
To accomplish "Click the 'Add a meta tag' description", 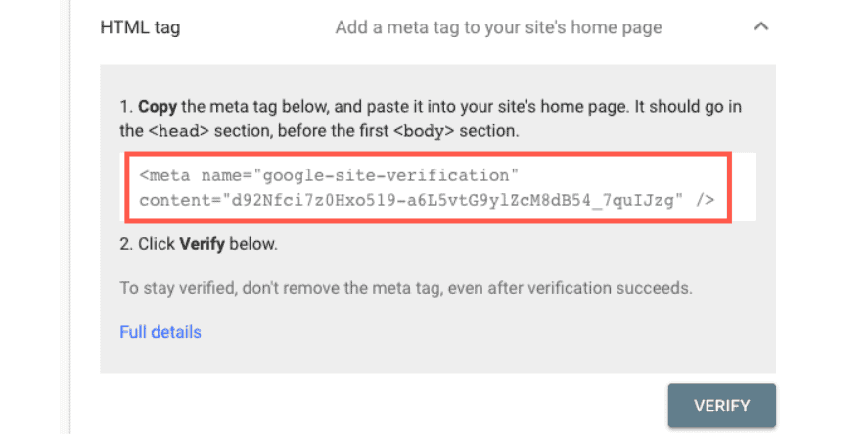I will (498, 27).
